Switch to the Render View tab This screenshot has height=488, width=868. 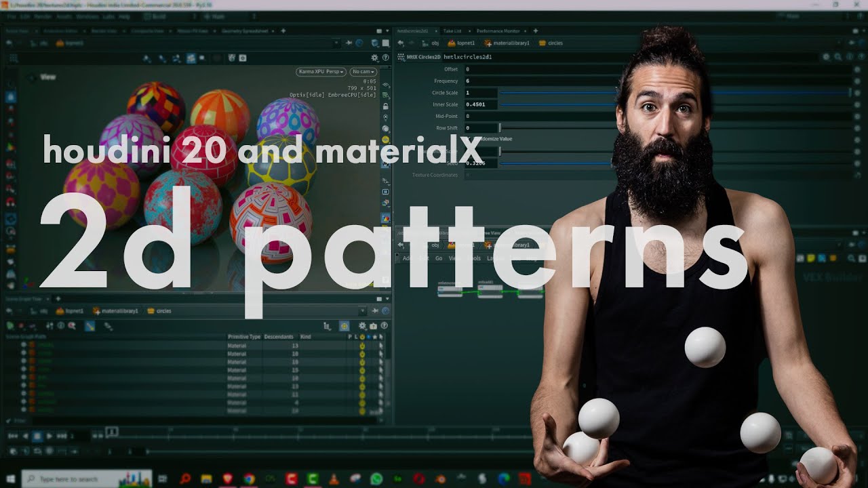[103, 30]
